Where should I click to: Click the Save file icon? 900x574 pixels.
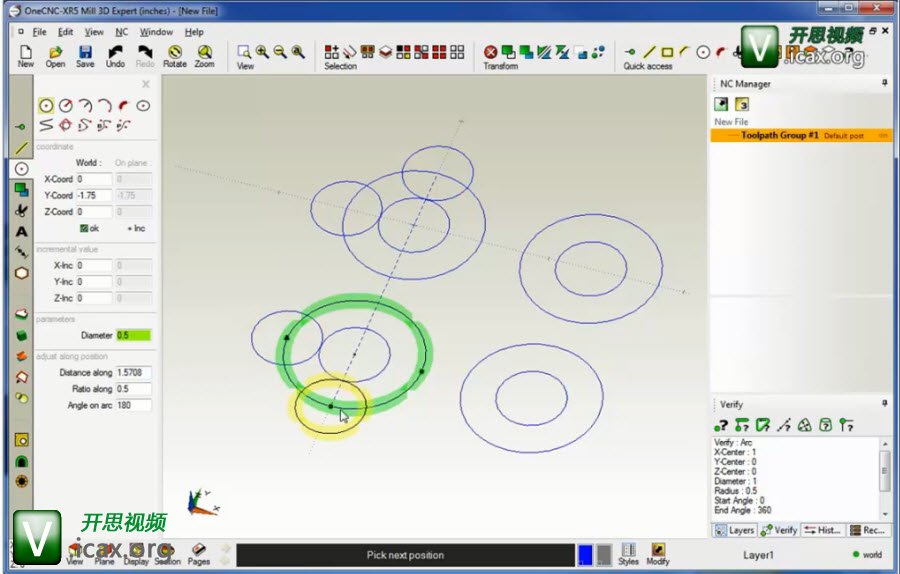coord(85,52)
